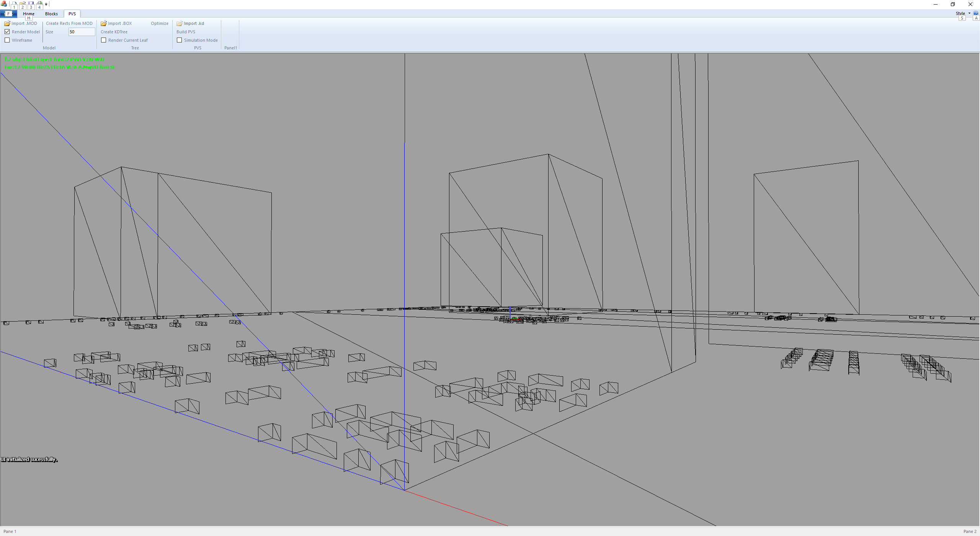The width and height of the screenshot is (980, 536).
Task: Click the New document quick-access icon
Action: click(14, 4)
